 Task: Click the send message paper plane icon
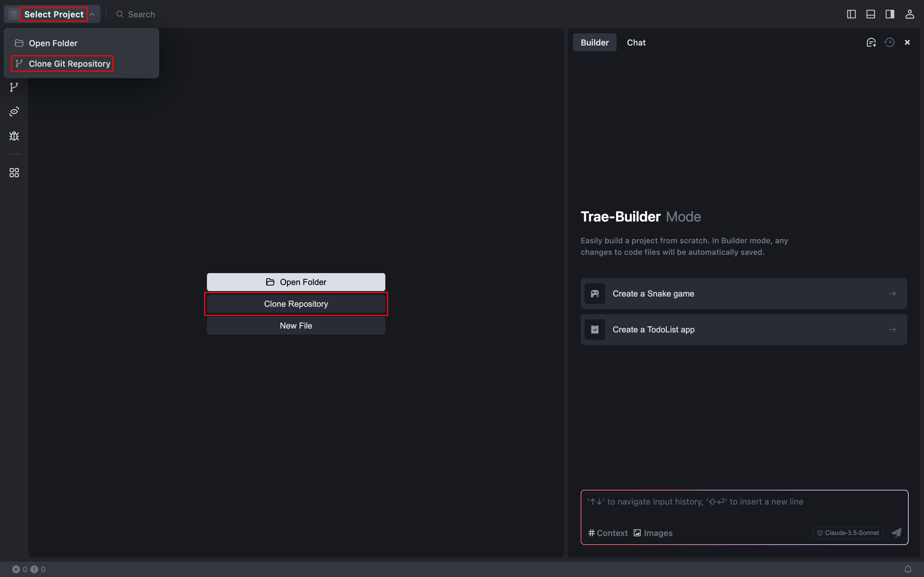tap(896, 533)
